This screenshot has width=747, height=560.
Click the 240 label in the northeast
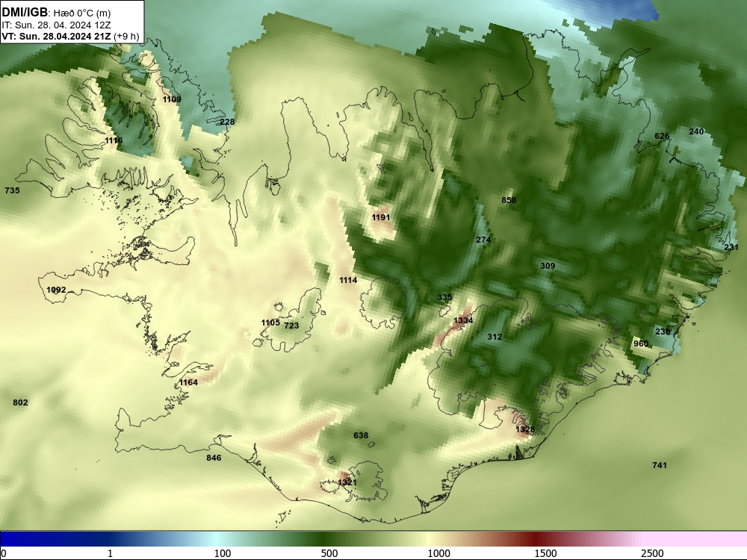pos(696,131)
